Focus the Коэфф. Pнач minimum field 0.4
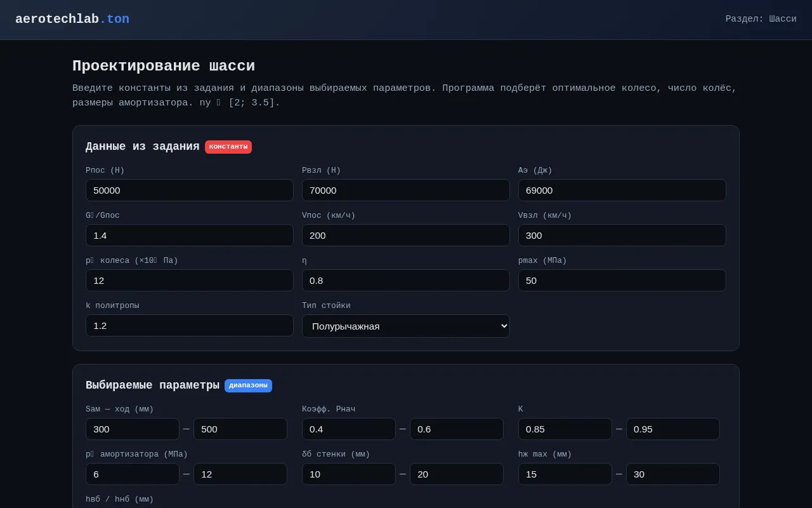Viewport: 812px width, 508px height. [349, 429]
